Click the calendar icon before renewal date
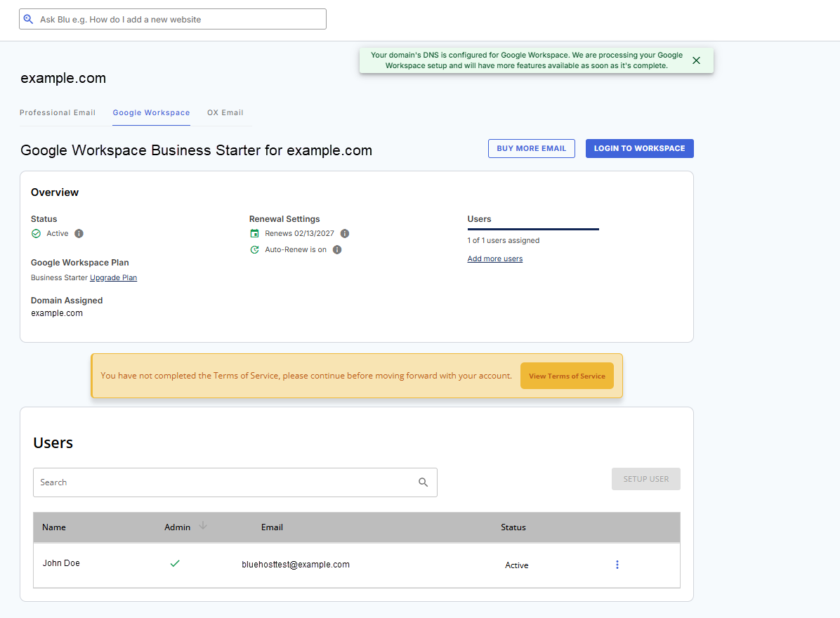 point(254,233)
